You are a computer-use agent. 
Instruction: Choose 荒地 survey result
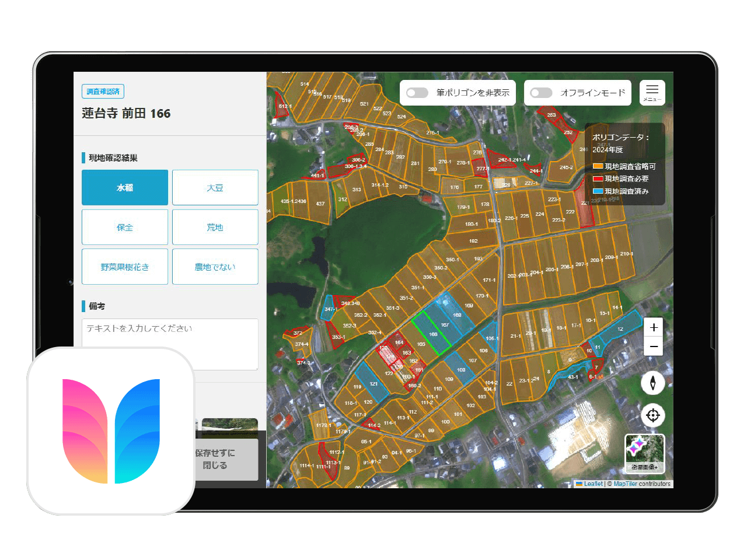215,227
